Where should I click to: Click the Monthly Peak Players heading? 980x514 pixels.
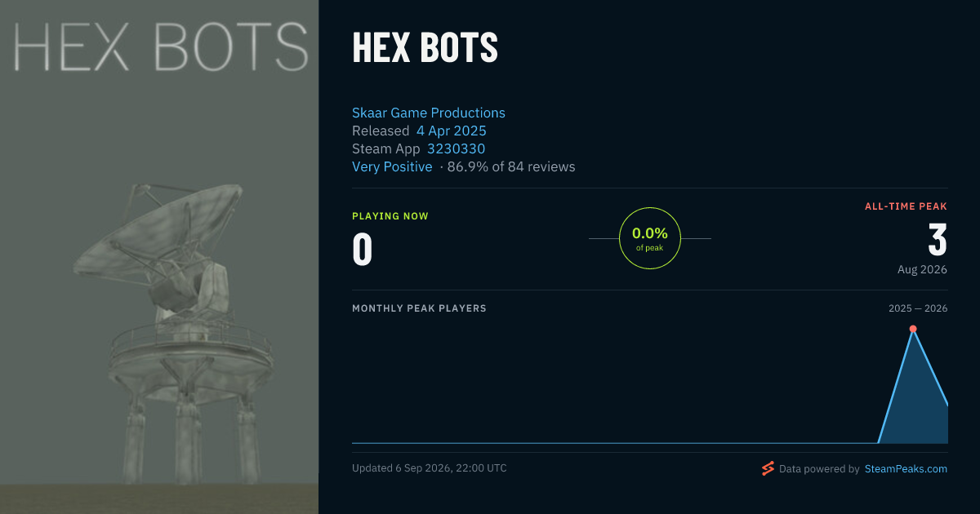pos(419,308)
